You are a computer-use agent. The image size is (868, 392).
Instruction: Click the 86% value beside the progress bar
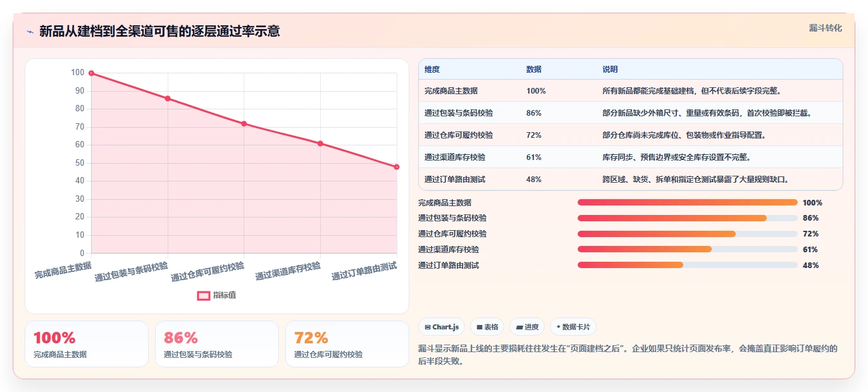(810, 218)
